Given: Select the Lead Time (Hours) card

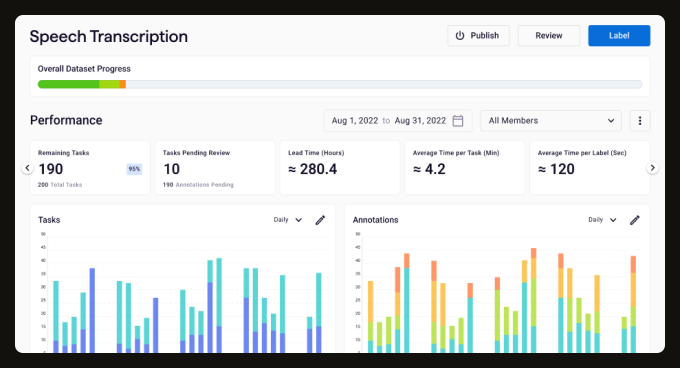Looking at the screenshot, I should [340, 167].
